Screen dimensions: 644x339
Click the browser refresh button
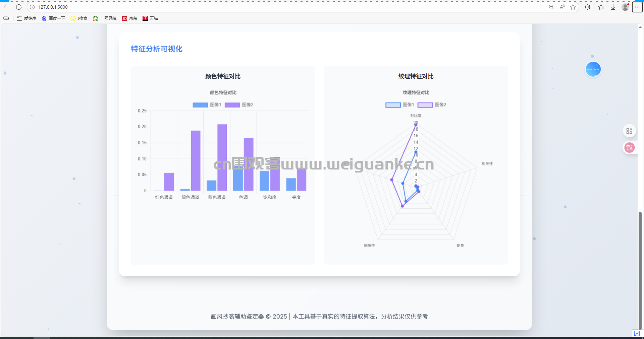coord(19,7)
